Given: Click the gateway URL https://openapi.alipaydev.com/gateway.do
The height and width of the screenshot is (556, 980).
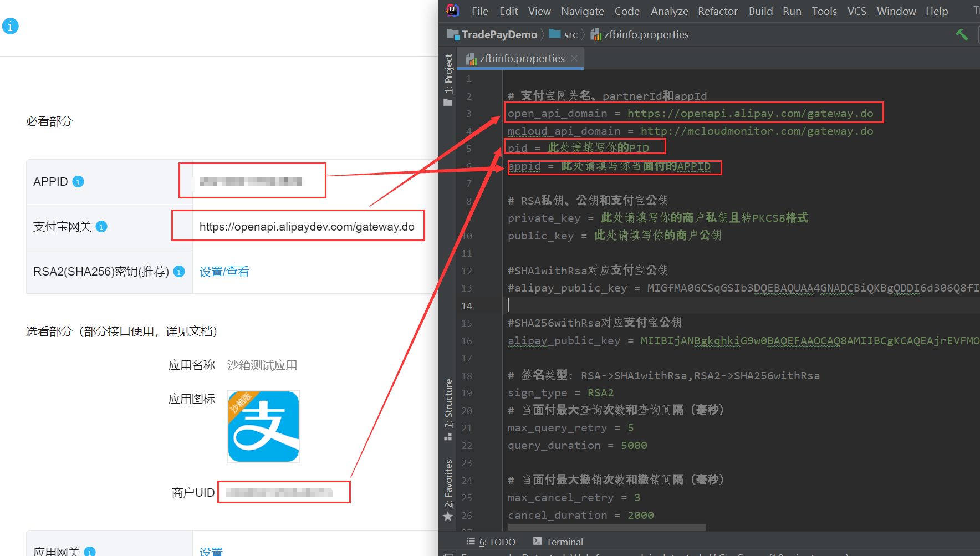Looking at the screenshot, I should pyautogui.click(x=307, y=227).
